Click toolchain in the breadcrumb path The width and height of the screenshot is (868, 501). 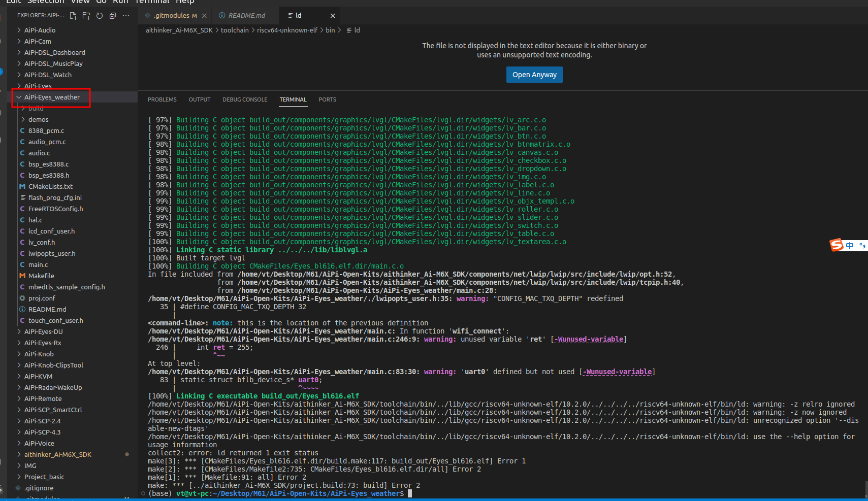pyautogui.click(x=235, y=30)
